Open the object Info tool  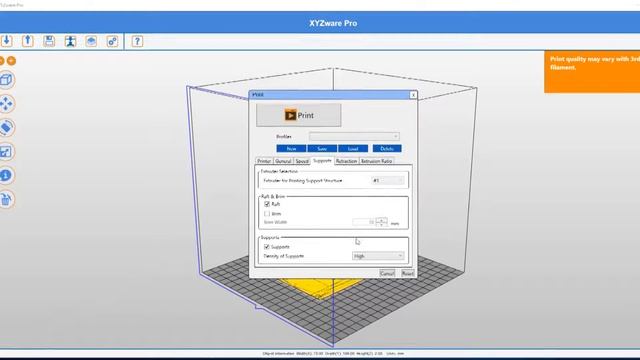coord(7,176)
